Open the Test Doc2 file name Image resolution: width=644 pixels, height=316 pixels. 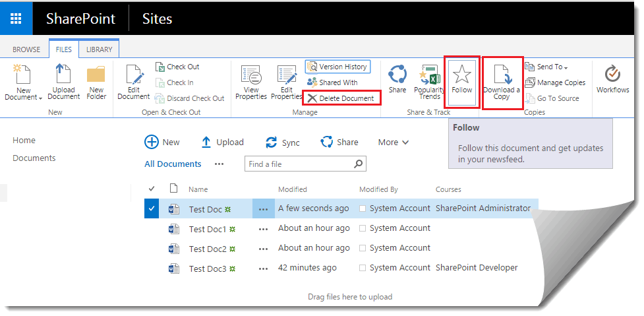(x=208, y=249)
